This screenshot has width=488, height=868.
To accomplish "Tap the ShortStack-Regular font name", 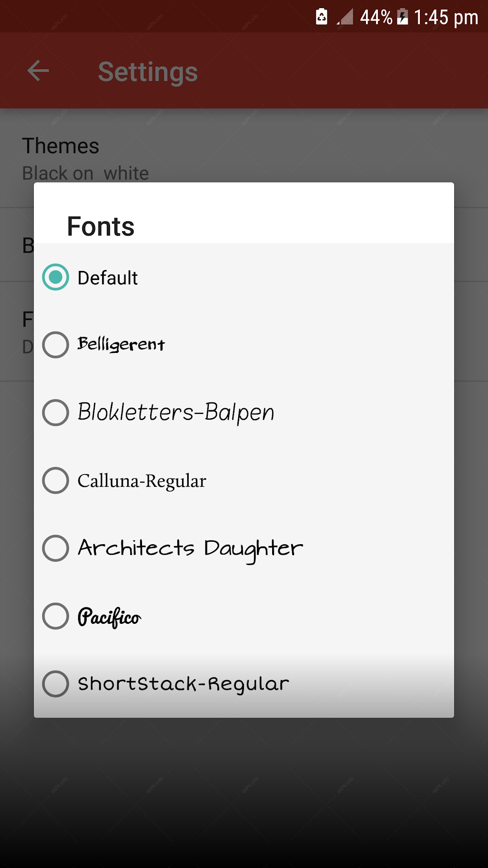I will coord(183,684).
